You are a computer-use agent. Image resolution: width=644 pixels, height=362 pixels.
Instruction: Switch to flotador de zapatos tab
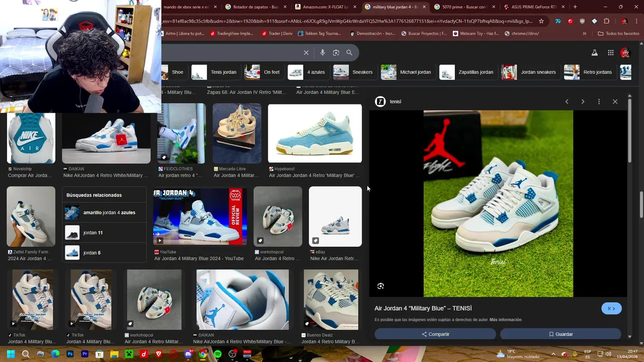pos(256,7)
